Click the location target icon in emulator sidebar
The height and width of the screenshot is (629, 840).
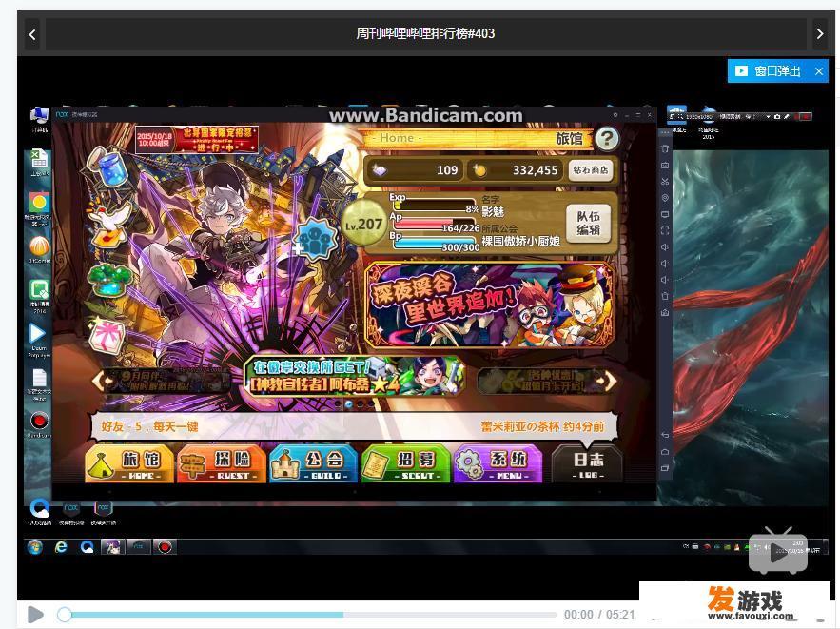(x=665, y=198)
